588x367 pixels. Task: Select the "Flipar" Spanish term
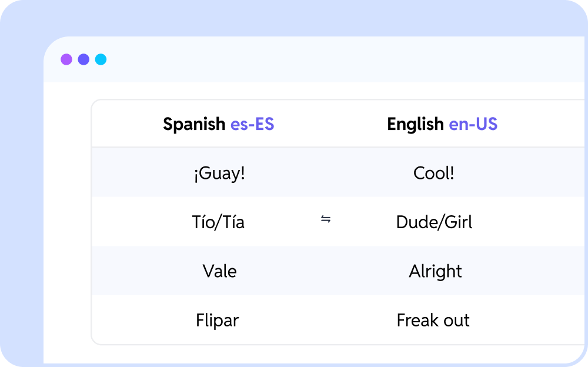click(x=218, y=321)
